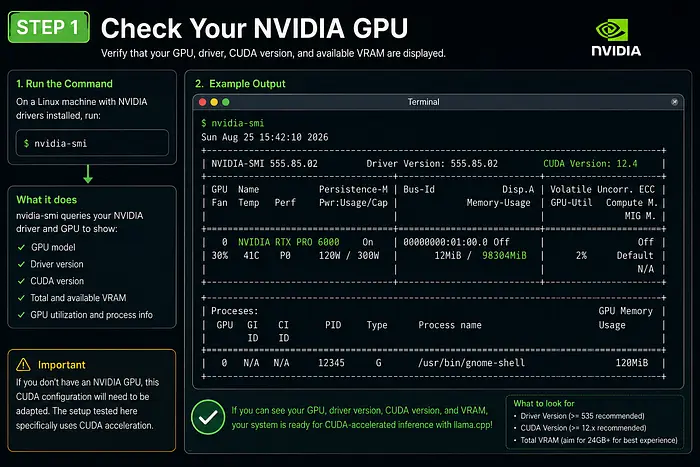Click 'NVIDIA-SMI 555.85.02' in the terminal header
This screenshot has height=467, width=700.
coord(264,164)
